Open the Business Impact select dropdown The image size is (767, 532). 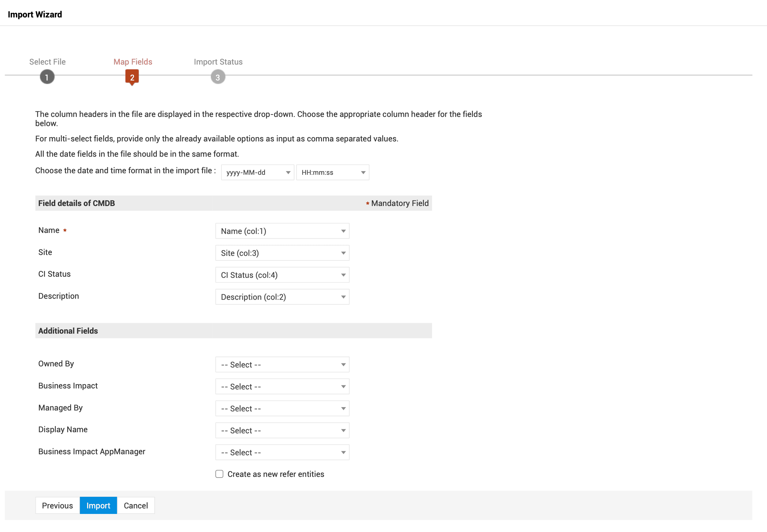tap(282, 387)
